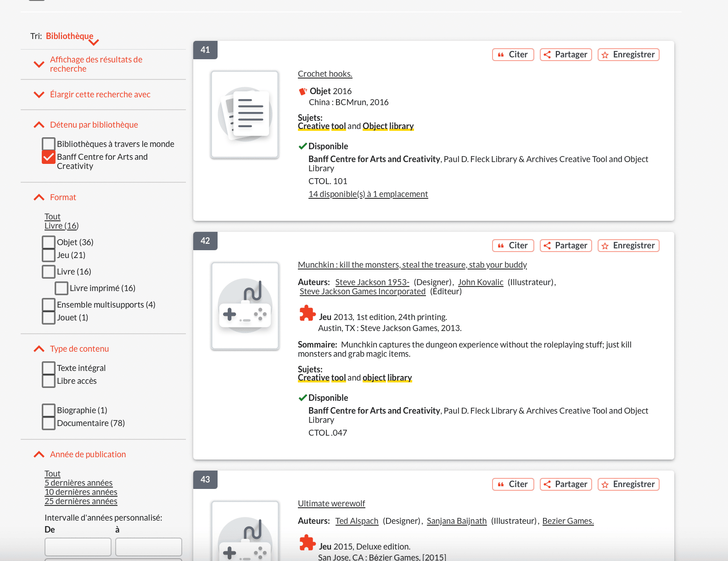The image size is (728, 561).
Task: Check the Livre imprimé (16) filter
Action: click(x=62, y=288)
